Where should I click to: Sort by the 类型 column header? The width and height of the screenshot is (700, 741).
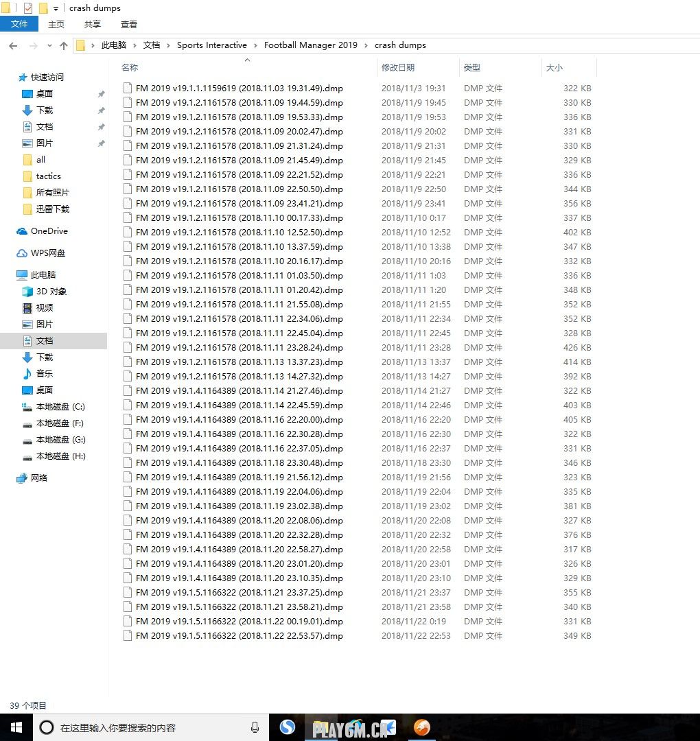[471, 67]
